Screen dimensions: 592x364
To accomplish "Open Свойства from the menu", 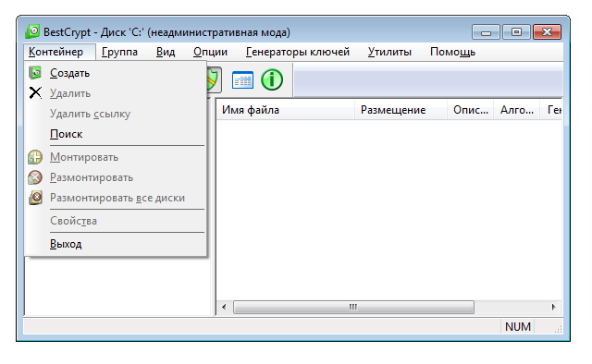I will [x=116, y=221].
